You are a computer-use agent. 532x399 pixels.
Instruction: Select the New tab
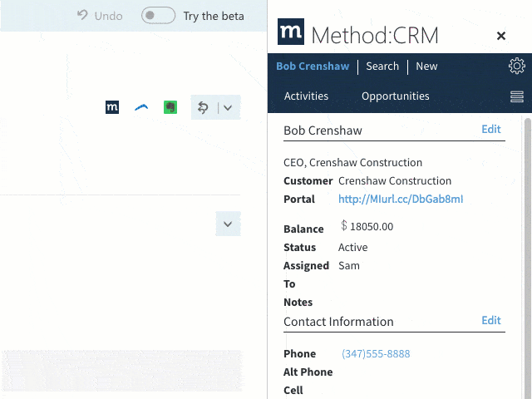[426, 66]
